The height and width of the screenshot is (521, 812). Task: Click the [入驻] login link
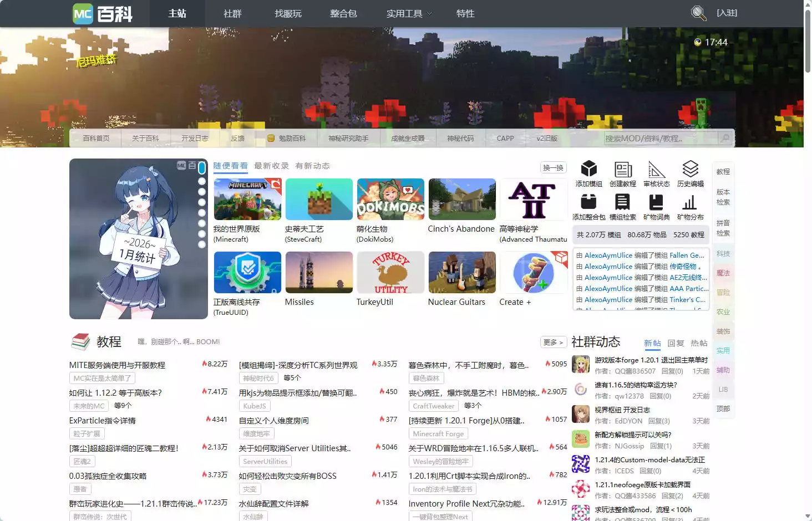click(x=727, y=13)
